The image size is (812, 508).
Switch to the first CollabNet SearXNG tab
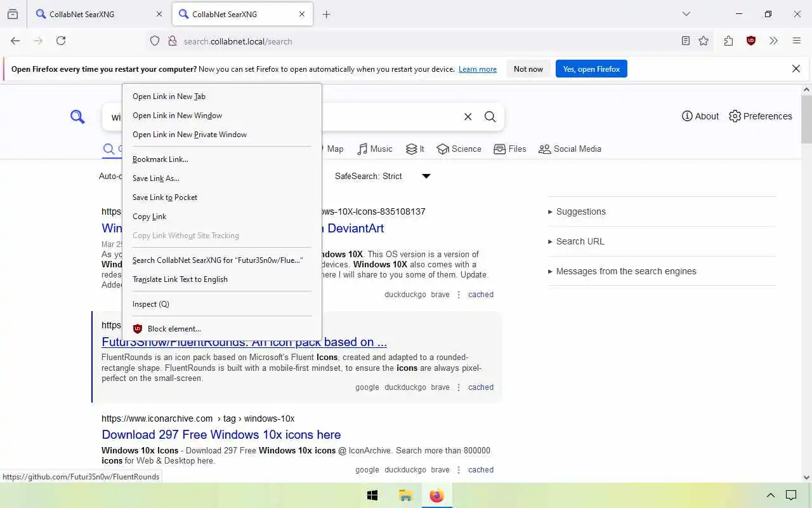pyautogui.click(x=98, y=14)
